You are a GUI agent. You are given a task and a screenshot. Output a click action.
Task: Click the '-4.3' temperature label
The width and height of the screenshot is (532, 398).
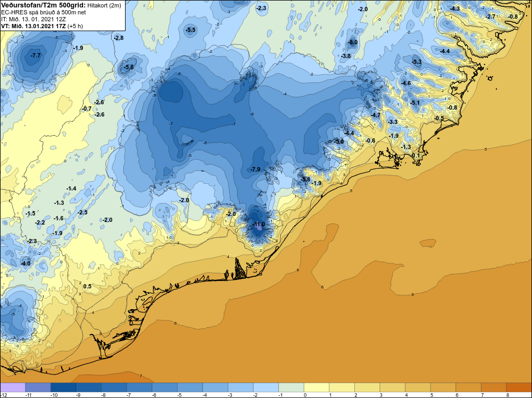[455, 9]
